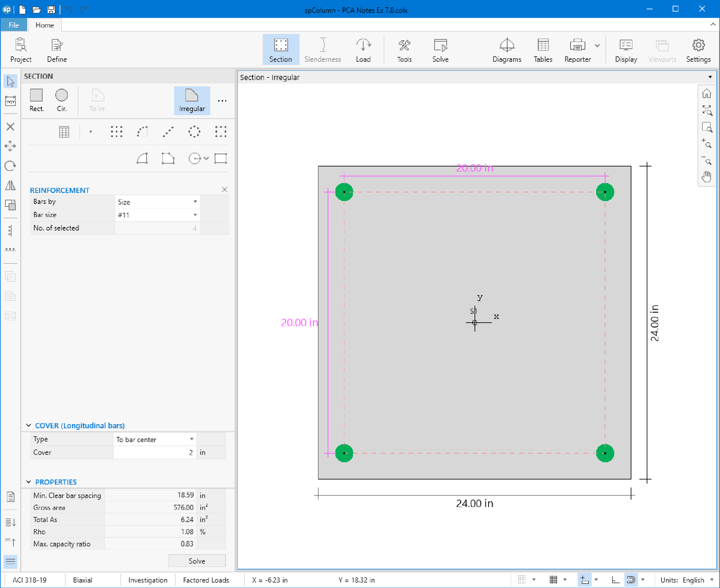The image size is (720, 588).
Task: Select the Duplicate tool in left toolbar
Action: (11, 205)
